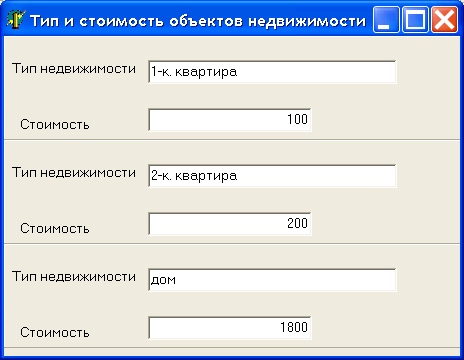Click Стоимость label next to value 200

(55, 229)
